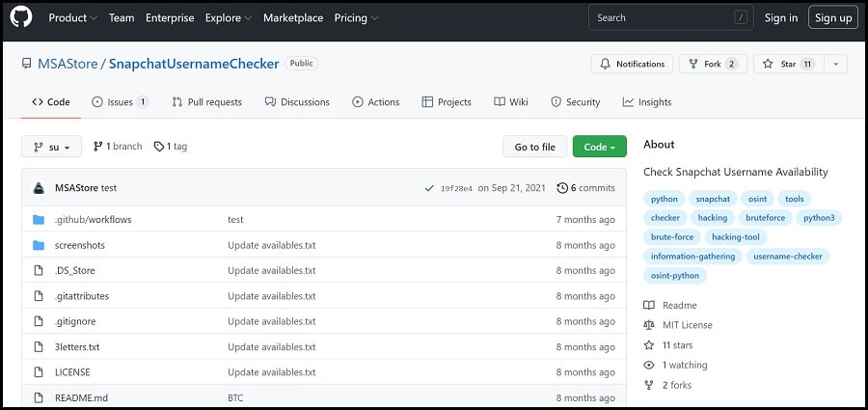Click the scales icon next to MIT License
The height and width of the screenshot is (410, 868).
[x=649, y=325]
